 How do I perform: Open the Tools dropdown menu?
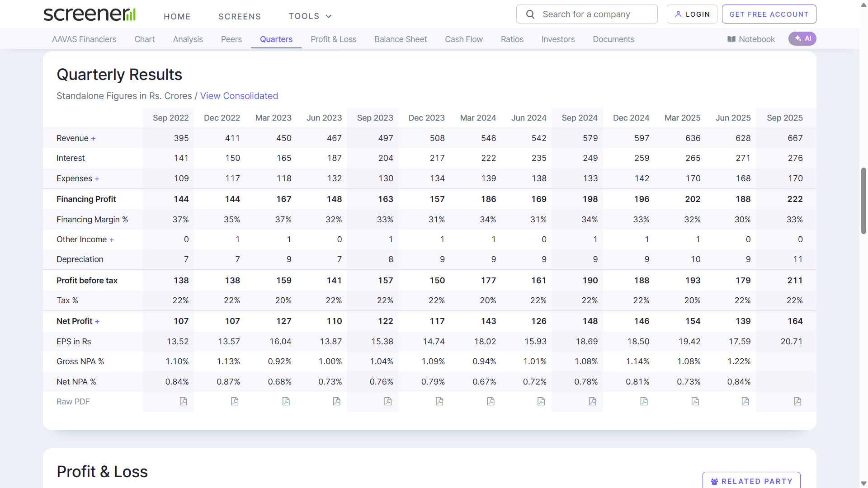tap(310, 16)
